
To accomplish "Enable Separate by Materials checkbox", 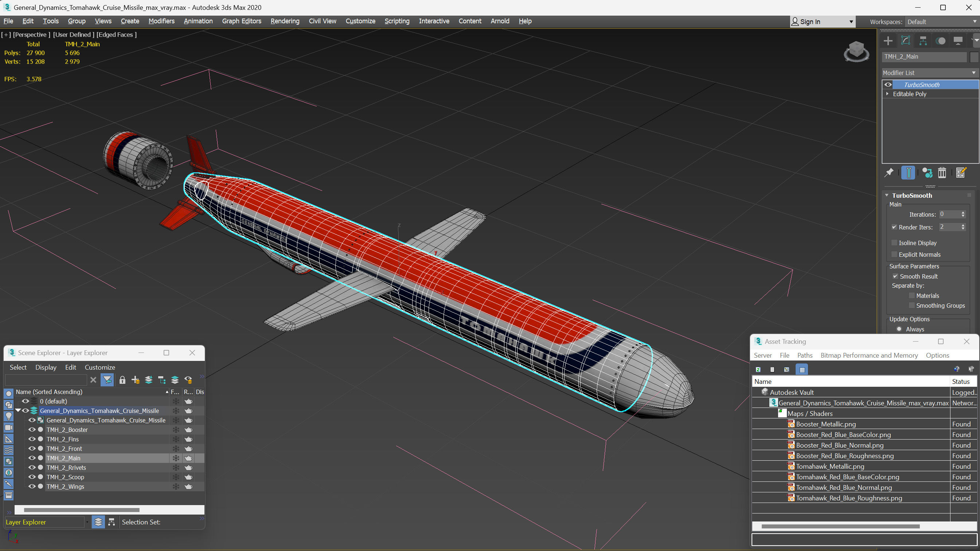I will coord(911,295).
